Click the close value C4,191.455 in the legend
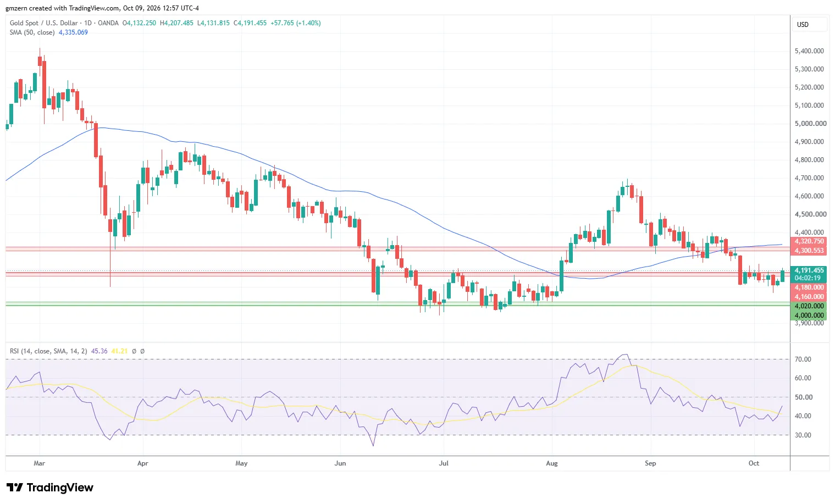 250,23
